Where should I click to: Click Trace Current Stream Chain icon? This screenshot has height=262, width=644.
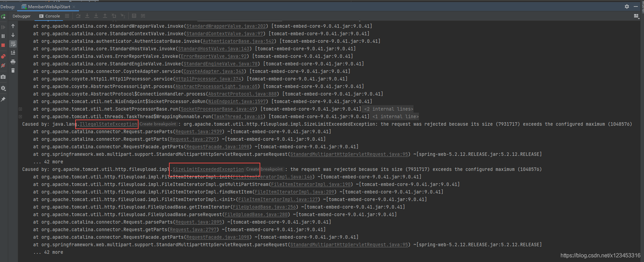[x=143, y=16]
